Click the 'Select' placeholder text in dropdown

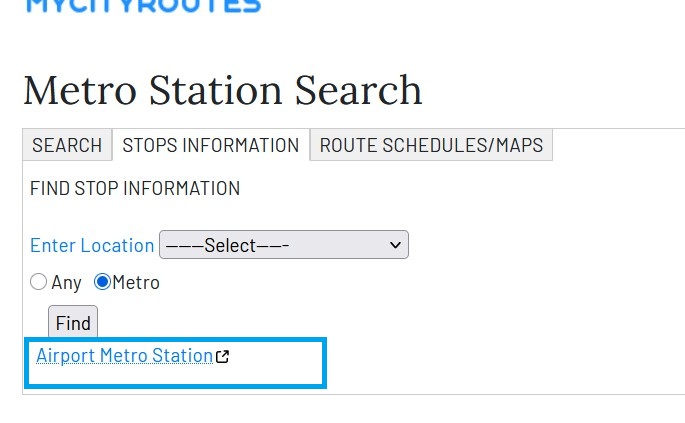pyautogui.click(x=227, y=245)
